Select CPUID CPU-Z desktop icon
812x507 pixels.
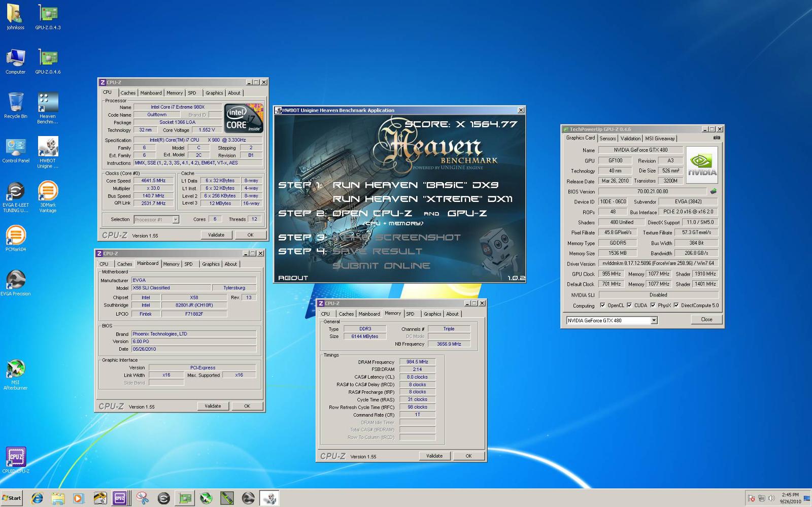[x=16, y=460]
